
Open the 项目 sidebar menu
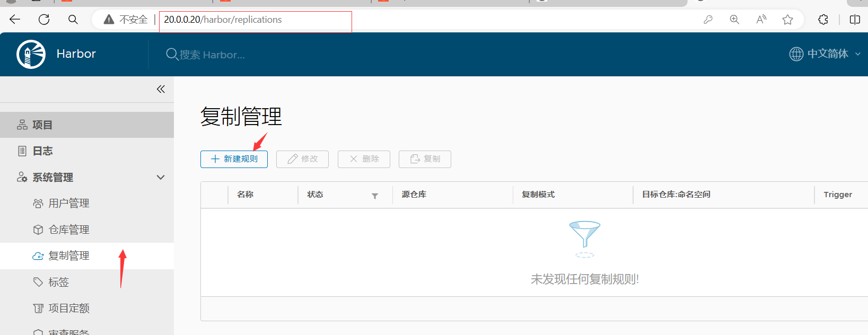87,125
